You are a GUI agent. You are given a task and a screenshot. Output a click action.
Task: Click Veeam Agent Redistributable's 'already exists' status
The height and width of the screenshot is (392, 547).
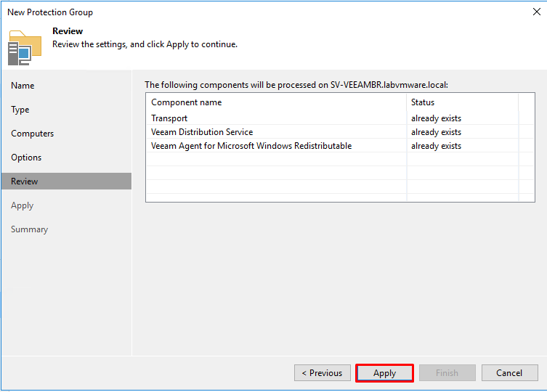(x=436, y=146)
